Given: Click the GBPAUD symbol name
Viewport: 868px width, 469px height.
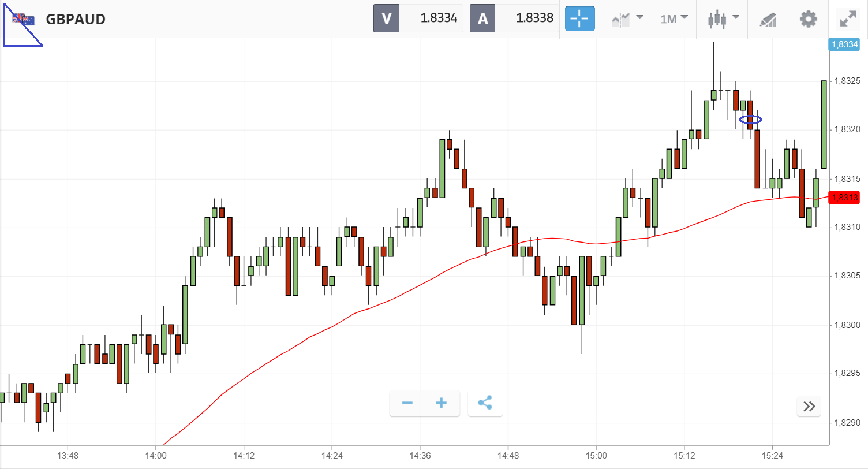Looking at the screenshot, I should (76, 19).
